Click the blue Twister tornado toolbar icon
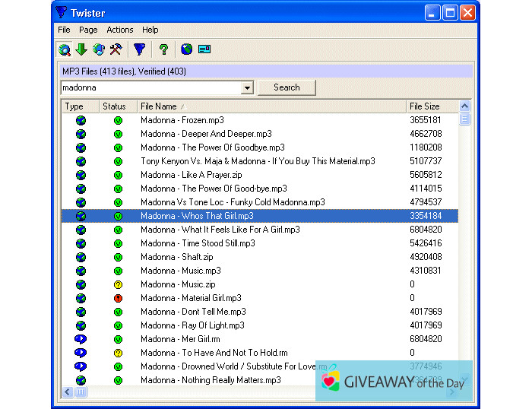This screenshot has width=532, height=409. [x=139, y=49]
